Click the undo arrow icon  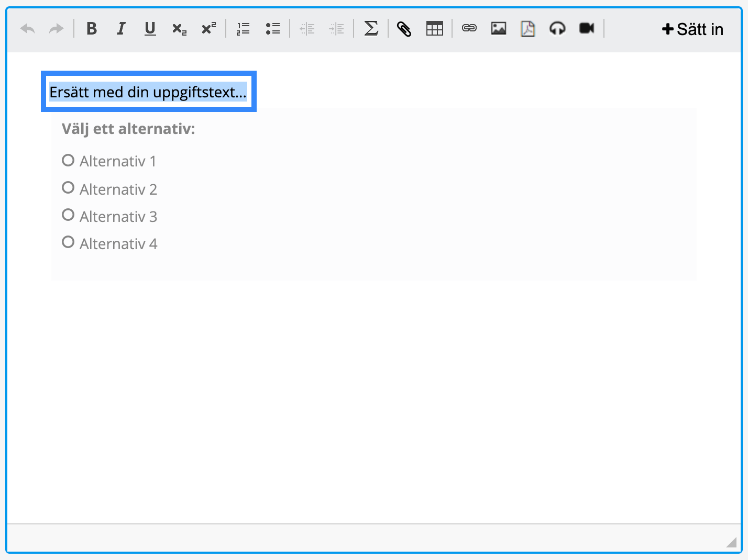click(28, 29)
